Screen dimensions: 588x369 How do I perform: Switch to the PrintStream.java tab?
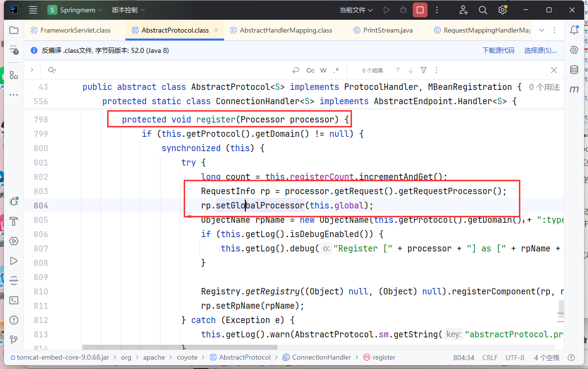click(388, 30)
